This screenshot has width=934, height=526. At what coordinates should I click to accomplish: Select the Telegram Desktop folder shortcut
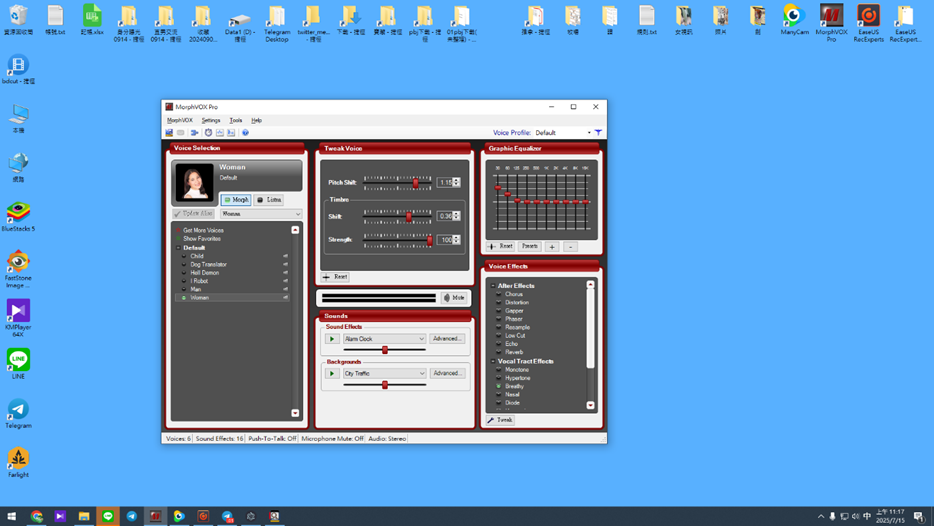pyautogui.click(x=277, y=24)
